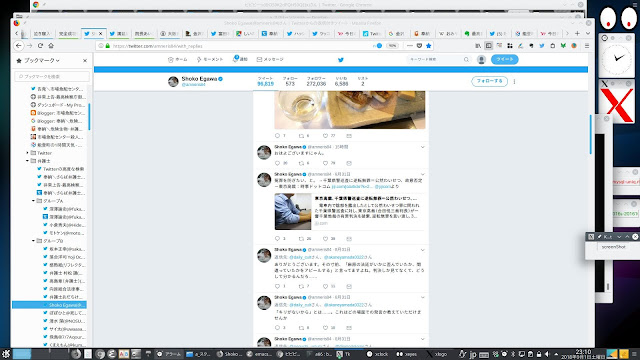Open the ホーム (Home) navigation item

click(178, 60)
